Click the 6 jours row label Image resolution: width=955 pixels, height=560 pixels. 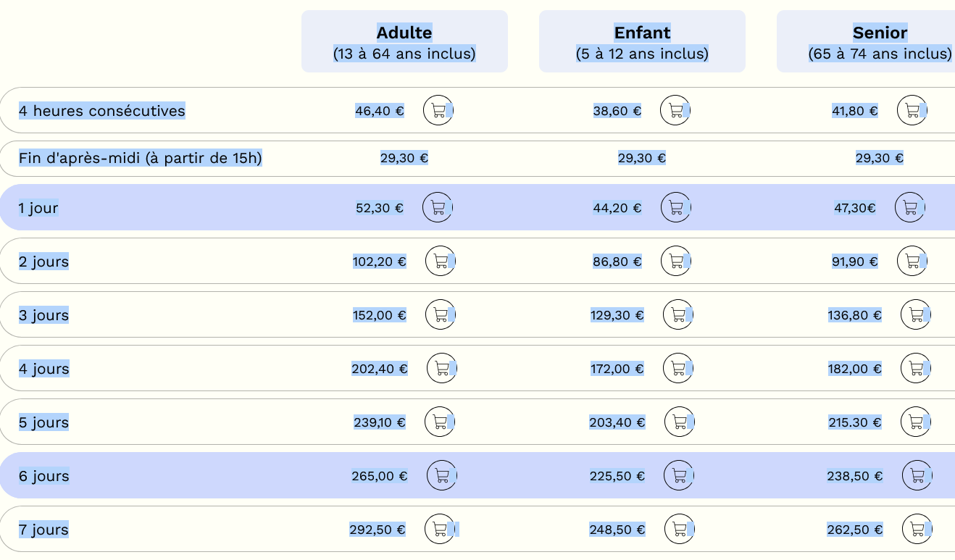pyautogui.click(x=44, y=476)
